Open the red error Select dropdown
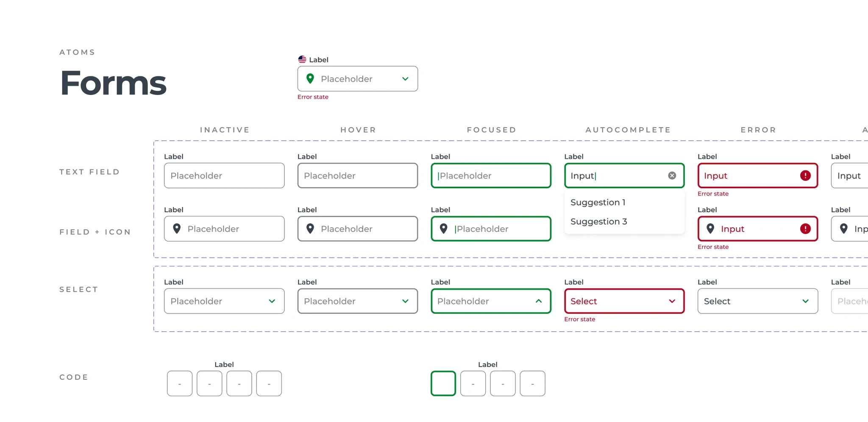868x422 pixels. click(x=624, y=301)
